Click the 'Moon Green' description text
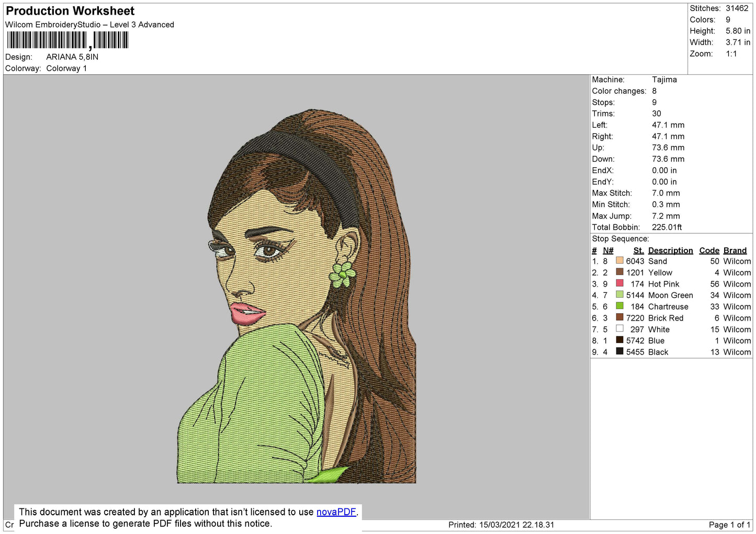The height and width of the screenshot is (534, 756). pos(670,296)
